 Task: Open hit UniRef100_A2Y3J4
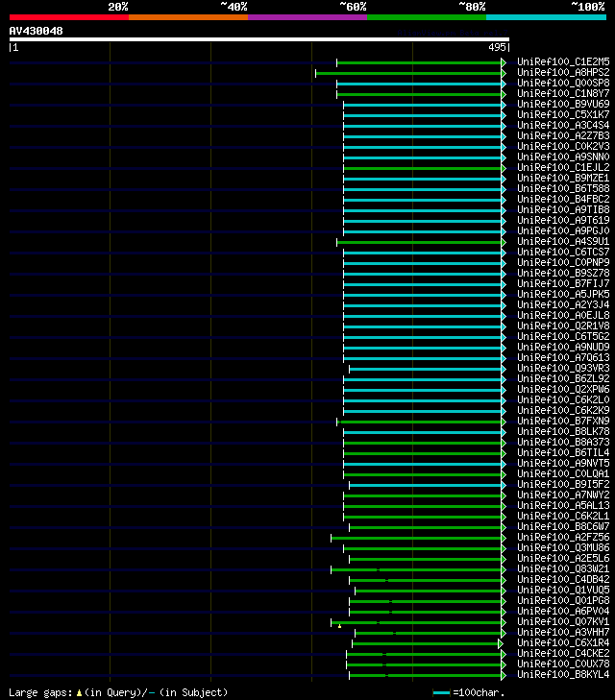[x=563, y=305]
